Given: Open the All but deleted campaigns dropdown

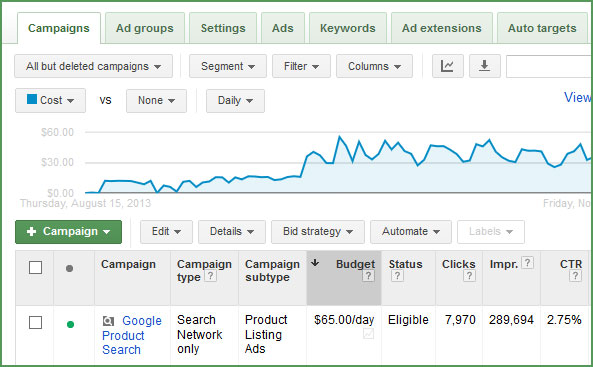Looking at the screenshot, I should (93, 66).
